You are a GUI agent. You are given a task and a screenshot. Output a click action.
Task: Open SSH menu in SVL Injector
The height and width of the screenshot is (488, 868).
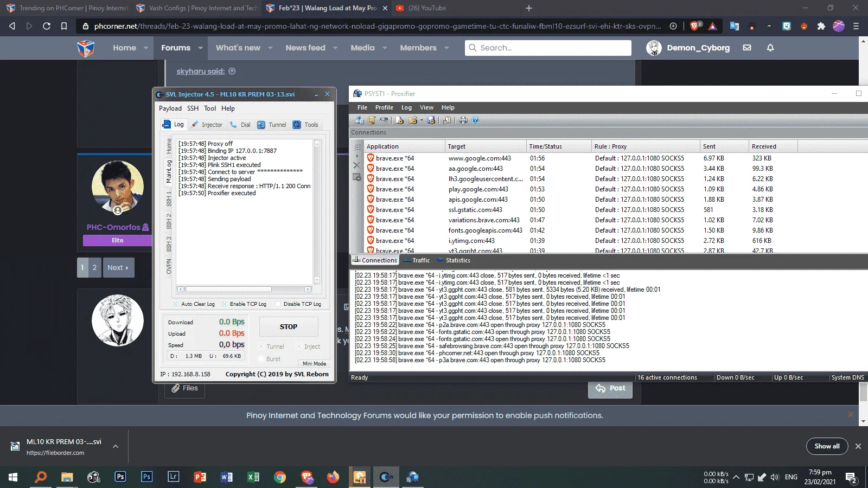193,108
